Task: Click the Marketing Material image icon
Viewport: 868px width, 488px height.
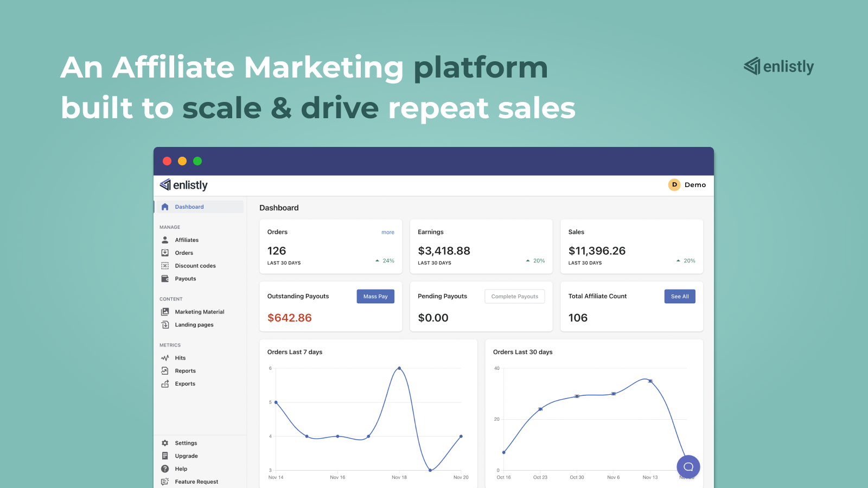Action: click(165, 312)
